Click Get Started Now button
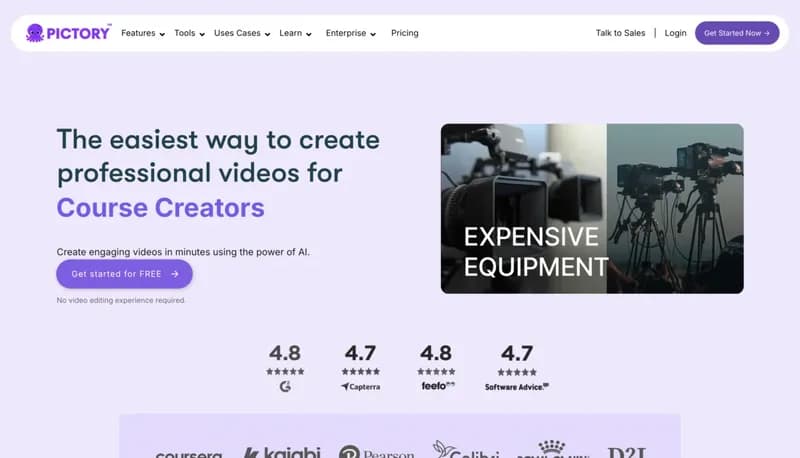Viewport: 800px width, 458px height. pos(737,33)
